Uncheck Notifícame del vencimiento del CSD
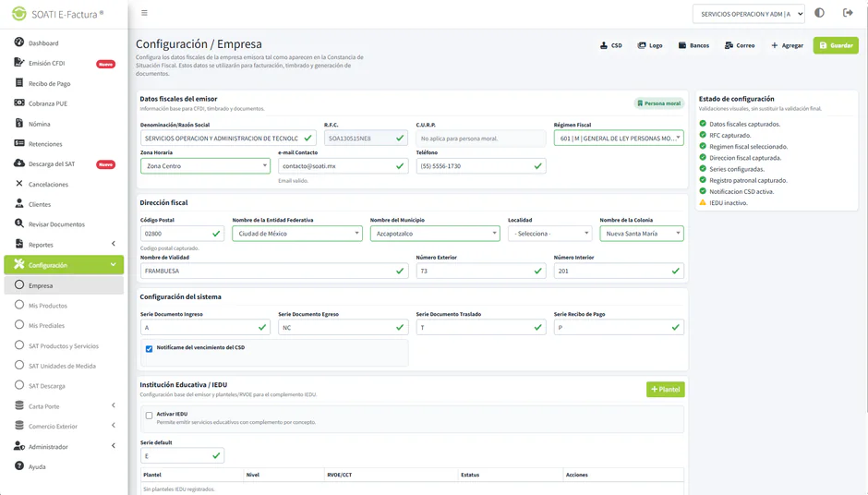This screenshot has height=495, width=868. [x=149, y=349]
